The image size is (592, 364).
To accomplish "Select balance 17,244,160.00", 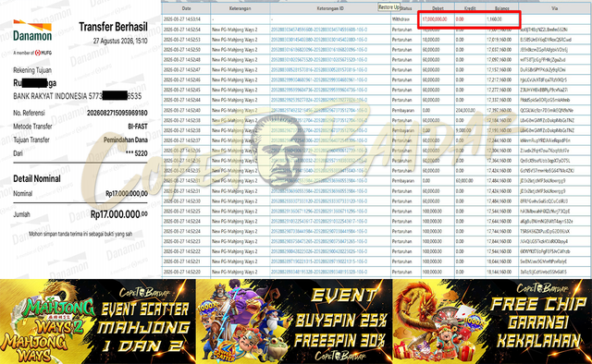I will pyautogui.click(x=499, y=140).
